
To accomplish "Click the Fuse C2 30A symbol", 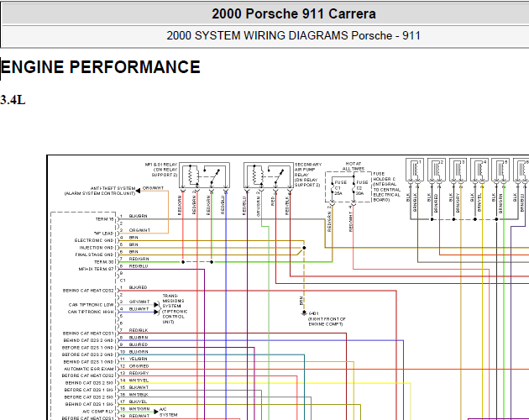I will (x=354, y=188).
